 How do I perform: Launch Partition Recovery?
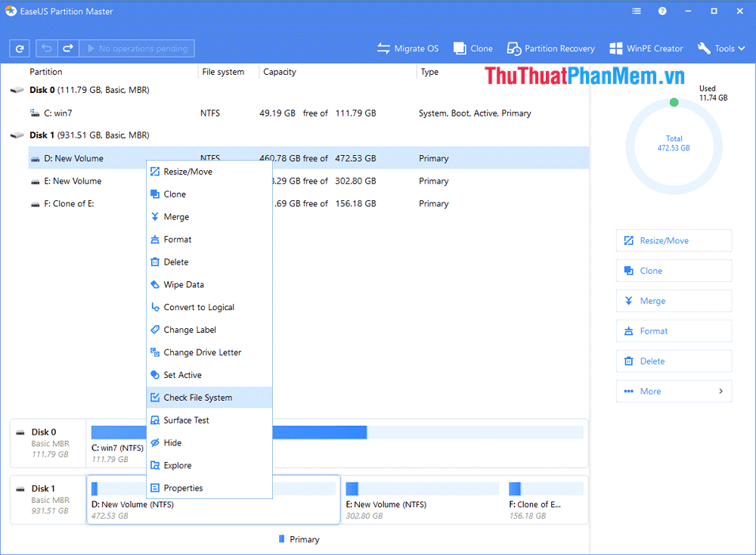pos(550,48)
